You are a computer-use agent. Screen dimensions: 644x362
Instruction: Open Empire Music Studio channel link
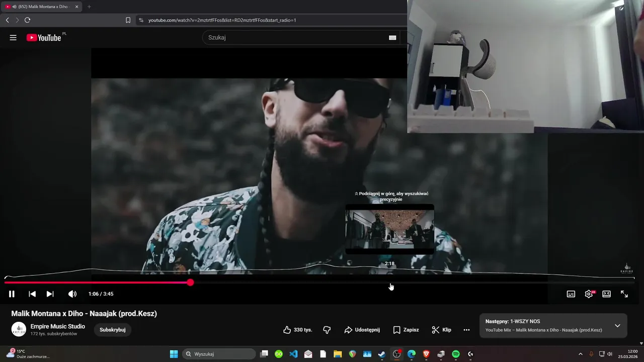58,326
